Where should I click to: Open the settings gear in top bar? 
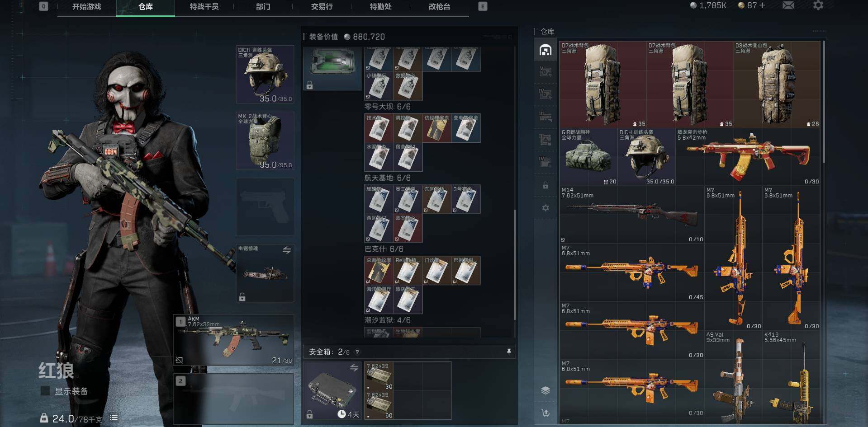(x=818, y=5)
